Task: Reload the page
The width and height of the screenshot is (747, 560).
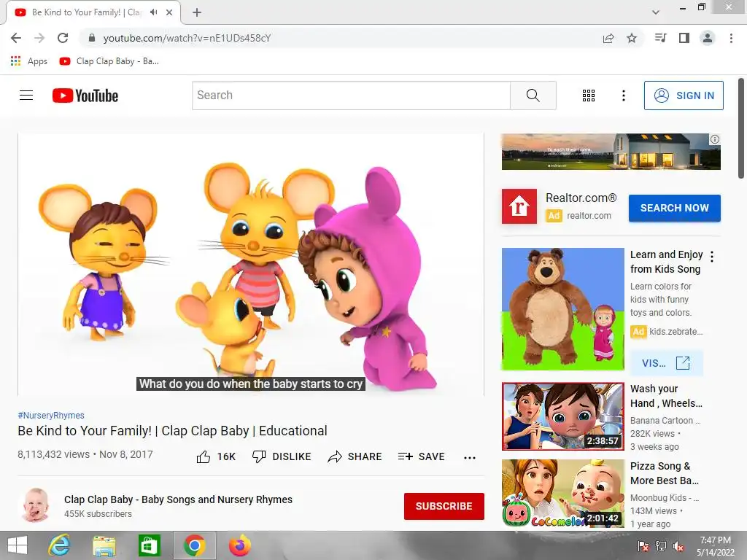Action: [63, 38]
